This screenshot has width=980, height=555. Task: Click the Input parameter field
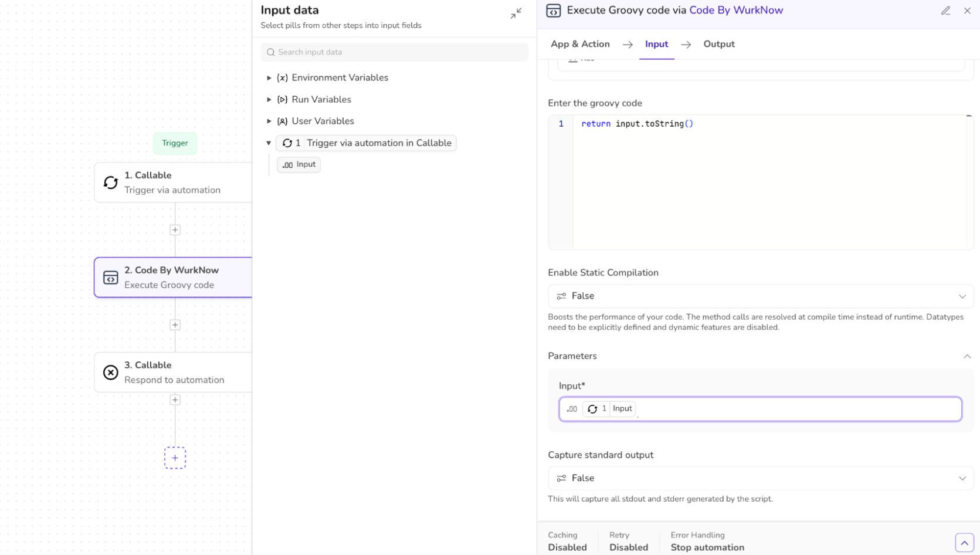coord(761,409)
